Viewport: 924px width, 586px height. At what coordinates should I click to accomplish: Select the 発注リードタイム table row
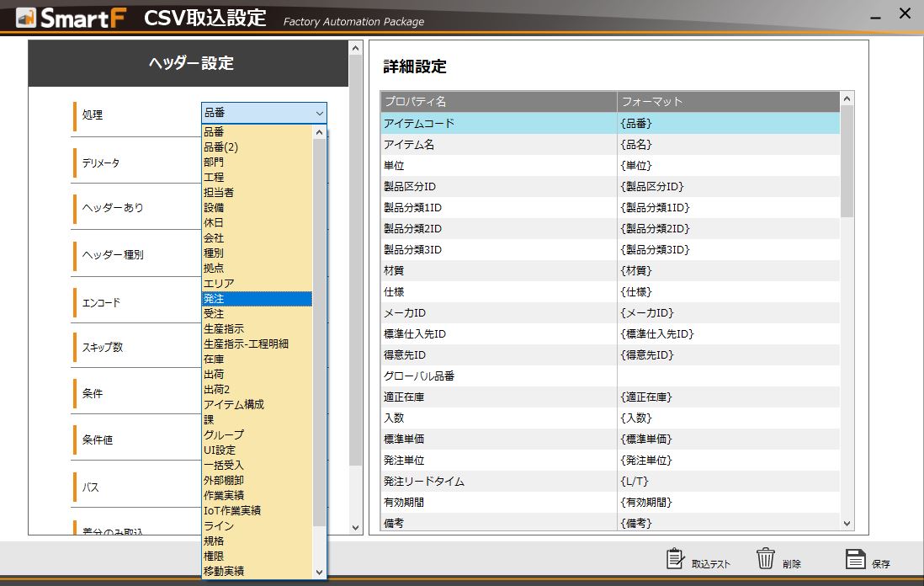[x=498, y=482]
